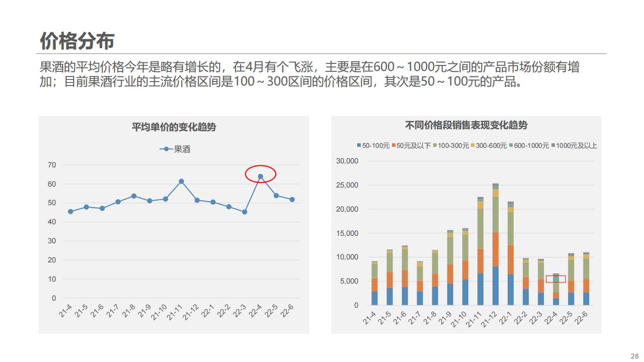The width and height of the screenshot is (644, 362).
Task: Click the red-circled 22-4 data point
Action: click(261, 176)
